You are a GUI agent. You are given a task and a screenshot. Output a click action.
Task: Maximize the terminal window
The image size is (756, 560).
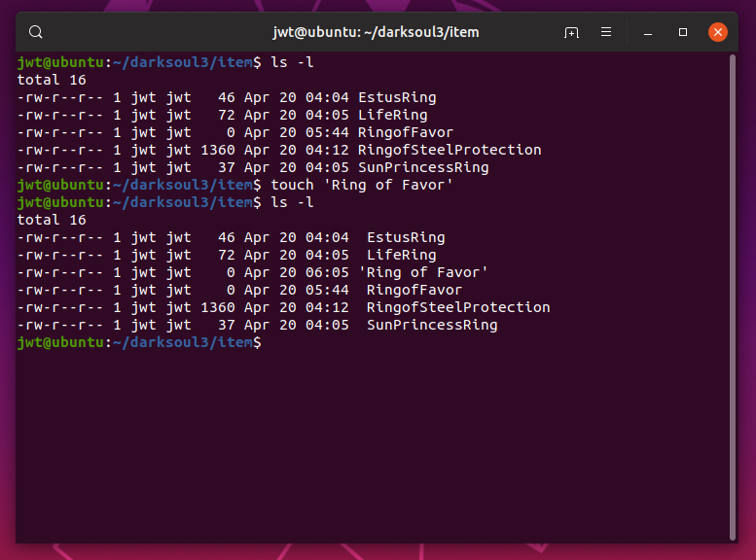click(x=683, y=32)
